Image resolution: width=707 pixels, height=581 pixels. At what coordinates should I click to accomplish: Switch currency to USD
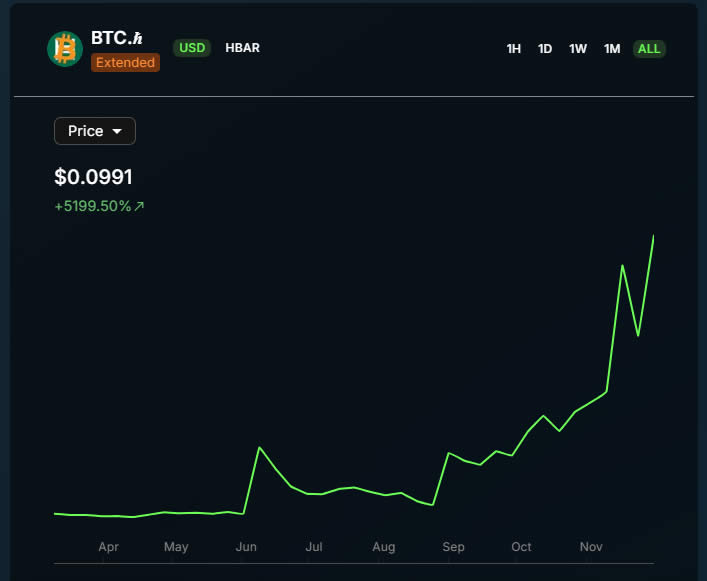tap(192, 48)
